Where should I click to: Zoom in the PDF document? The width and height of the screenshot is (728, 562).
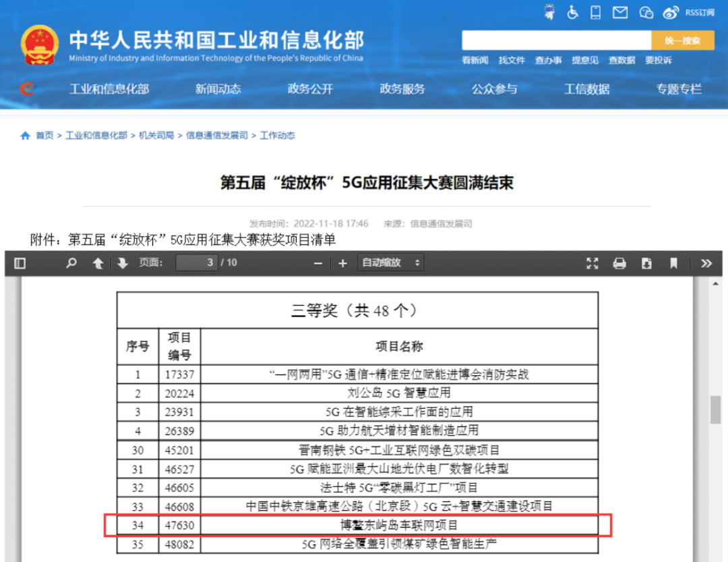click(342, 263)
